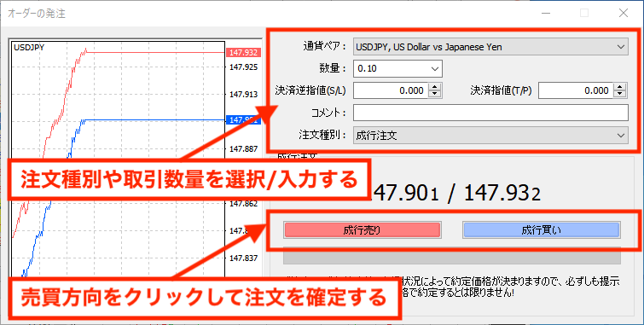Focus the コメント comment input field

[x=490, y=113]
